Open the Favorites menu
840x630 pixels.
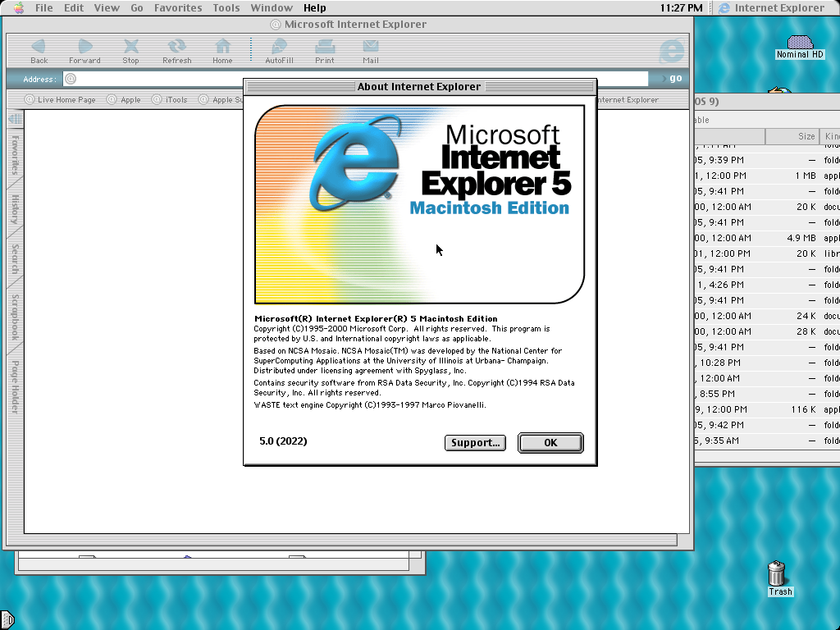pos(178,8)
